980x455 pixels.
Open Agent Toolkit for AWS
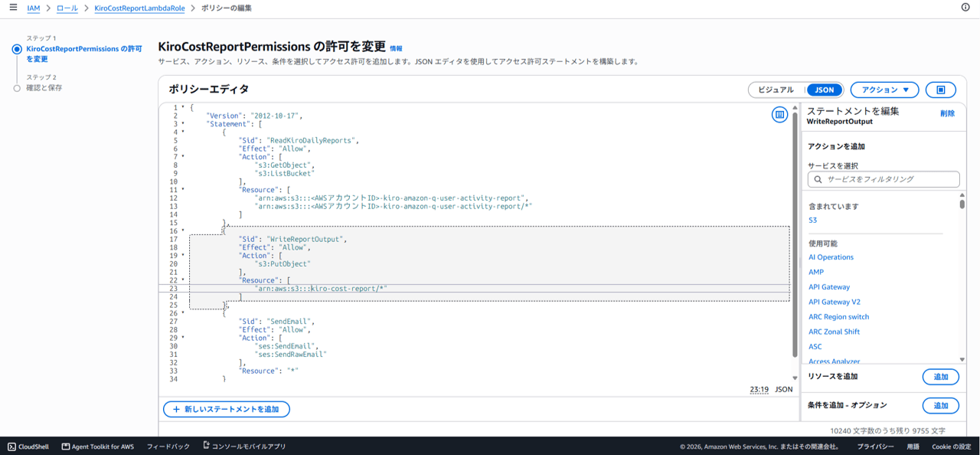[x=97, y=447]
